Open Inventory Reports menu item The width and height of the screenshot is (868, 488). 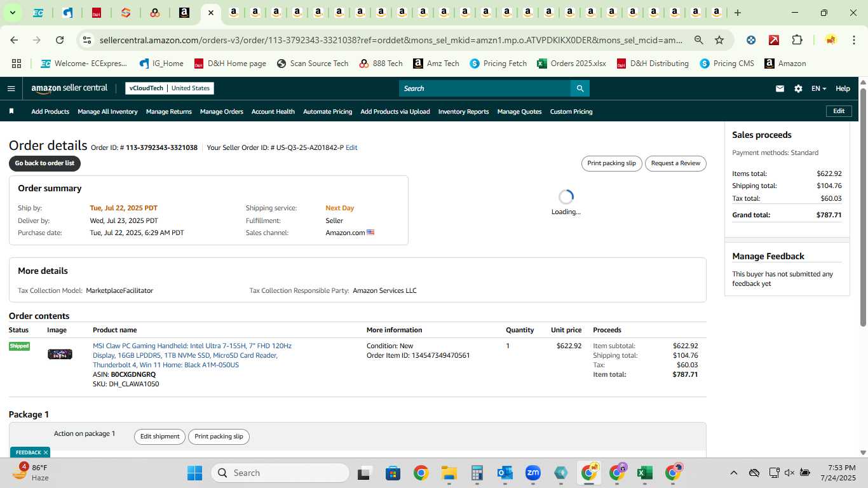(463, 111)
